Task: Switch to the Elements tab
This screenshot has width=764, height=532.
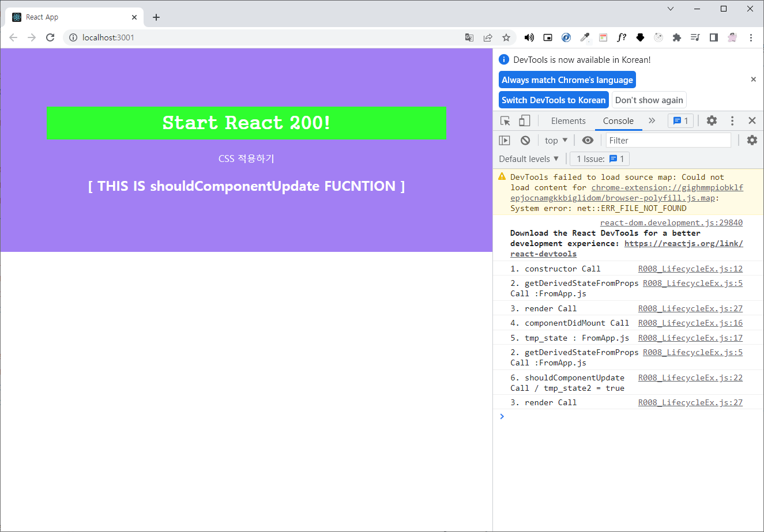Action: click(568, 120)
